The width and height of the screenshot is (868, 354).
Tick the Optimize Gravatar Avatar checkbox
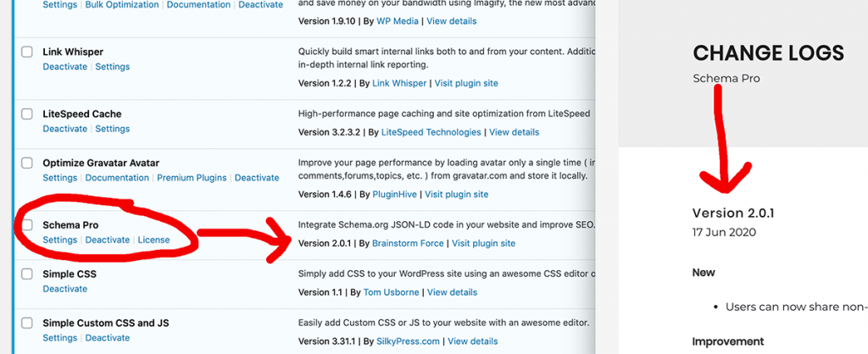(x=28, y=163)
